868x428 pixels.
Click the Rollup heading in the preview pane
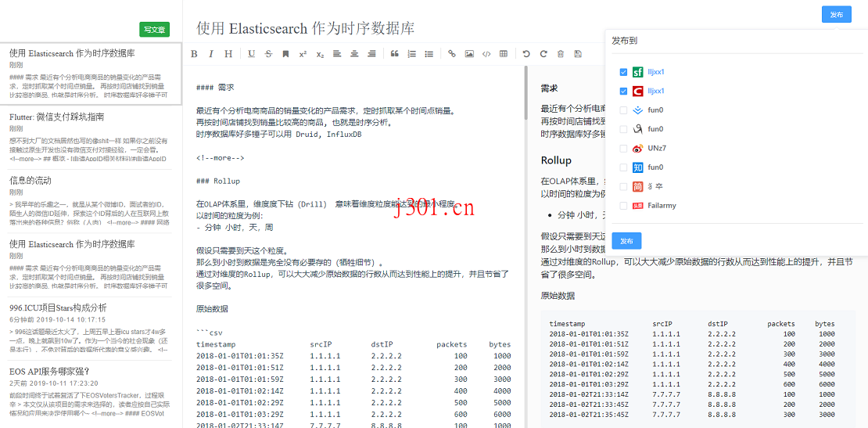[556, 160]
